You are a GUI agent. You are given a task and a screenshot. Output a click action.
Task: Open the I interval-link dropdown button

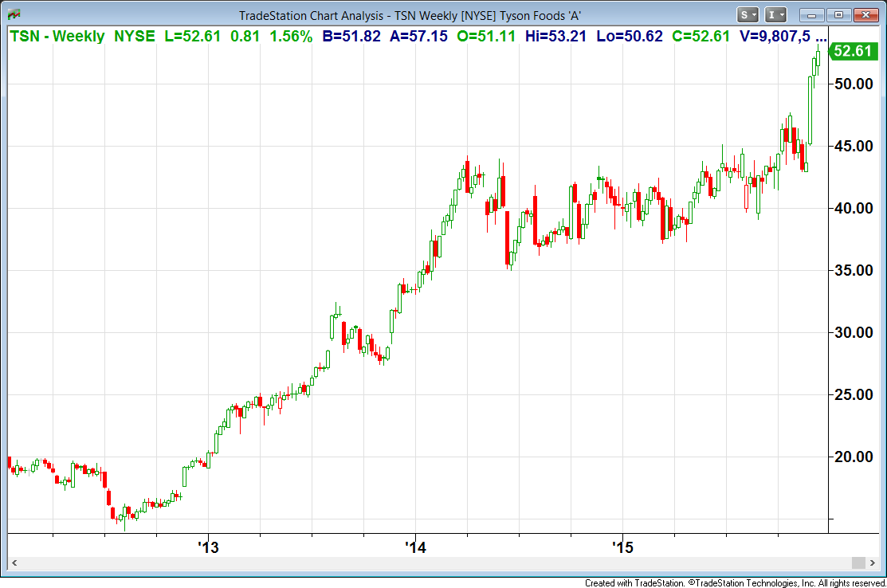[775, 15]
